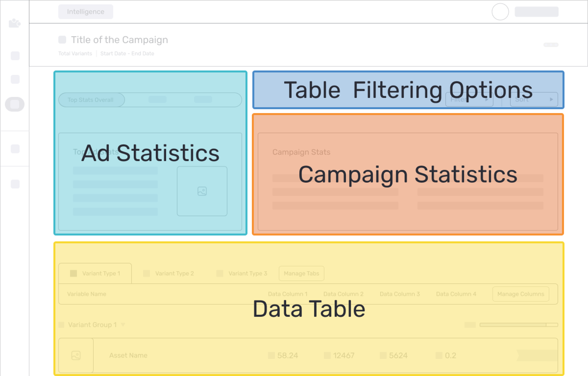Image resolution: width=588 pixels, height=376 pixels.
Task: Click the square icon before 0.2 value
Action: coord(439,355)
